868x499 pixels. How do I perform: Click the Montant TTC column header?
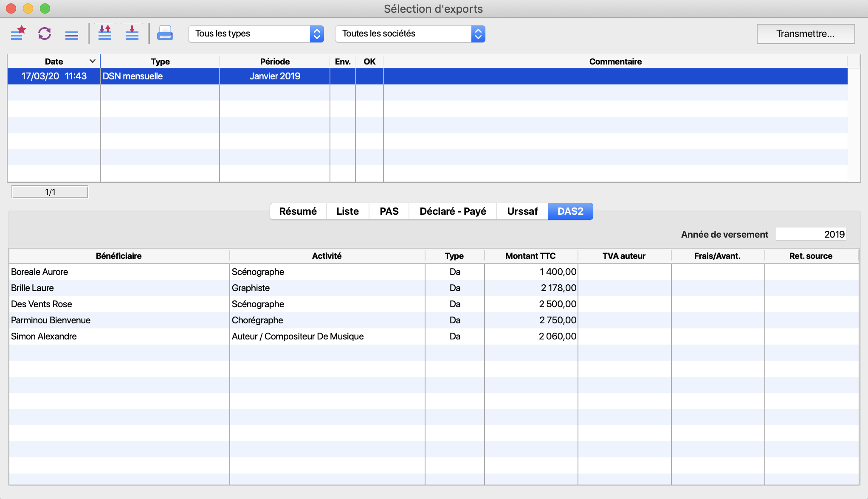pyautogui.click(x=531, y=256)
